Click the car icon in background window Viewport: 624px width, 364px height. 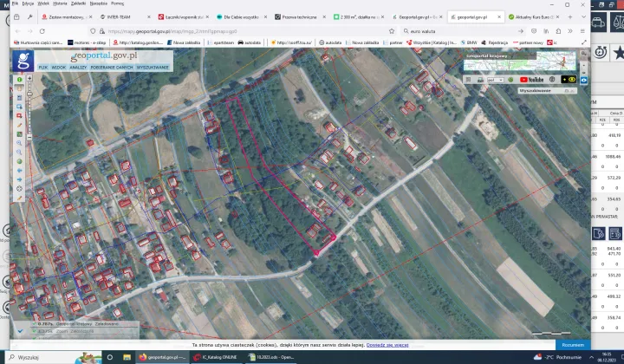pos(598,22)
